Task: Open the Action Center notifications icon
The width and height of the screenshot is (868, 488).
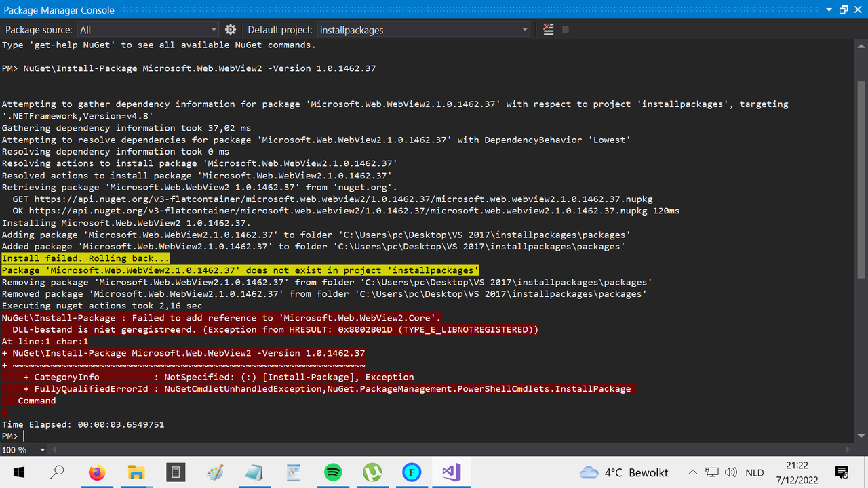Action: point(842,472)
